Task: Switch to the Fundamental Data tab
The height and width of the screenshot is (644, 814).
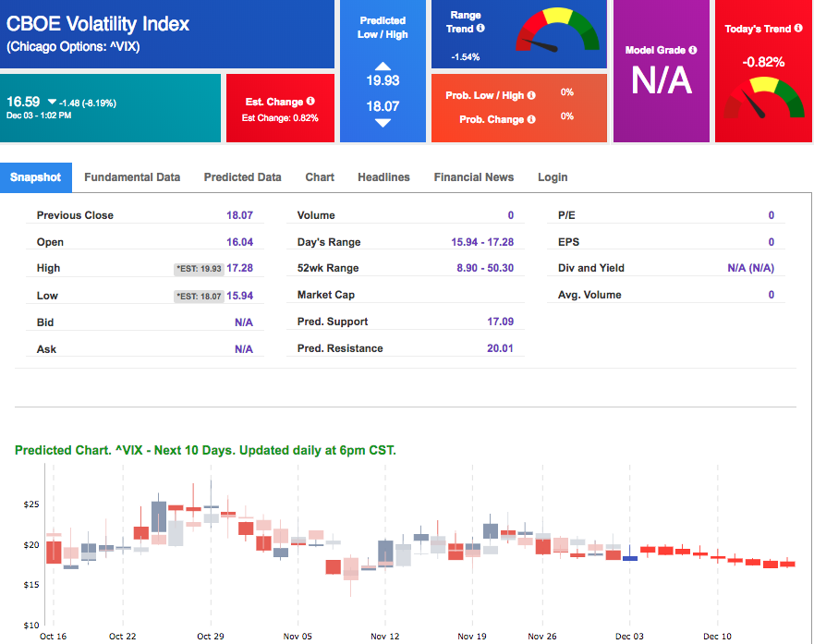Action: [132, 177]
